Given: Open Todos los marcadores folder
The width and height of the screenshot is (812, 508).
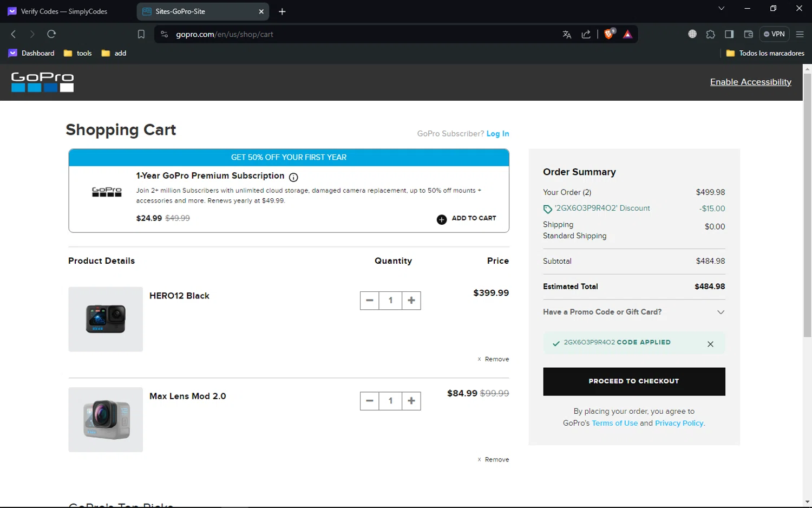Looking at the screenshot, I should (x=765, y=53).
